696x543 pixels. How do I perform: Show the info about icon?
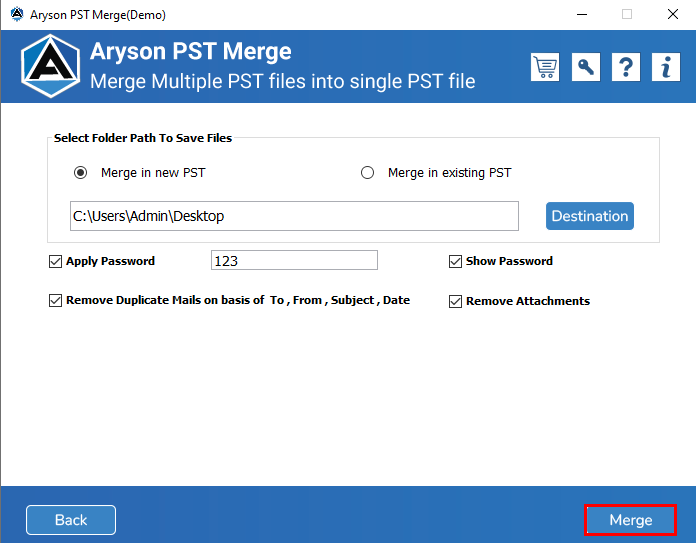665,67
